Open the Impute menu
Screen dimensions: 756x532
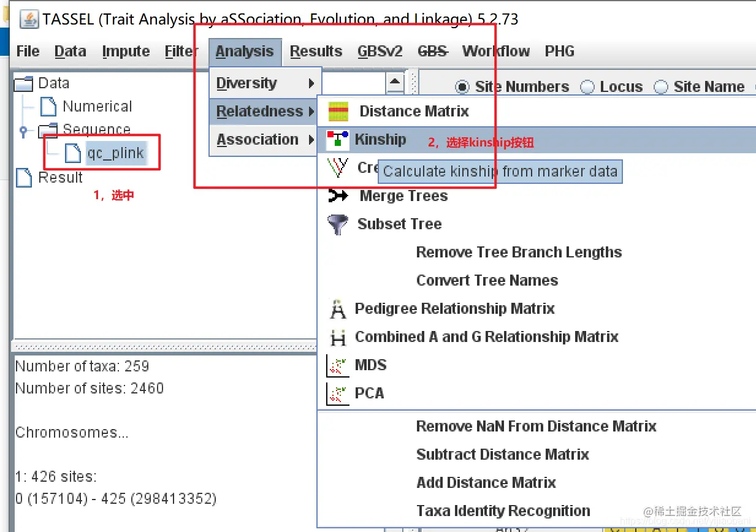(x=126, y=51)
